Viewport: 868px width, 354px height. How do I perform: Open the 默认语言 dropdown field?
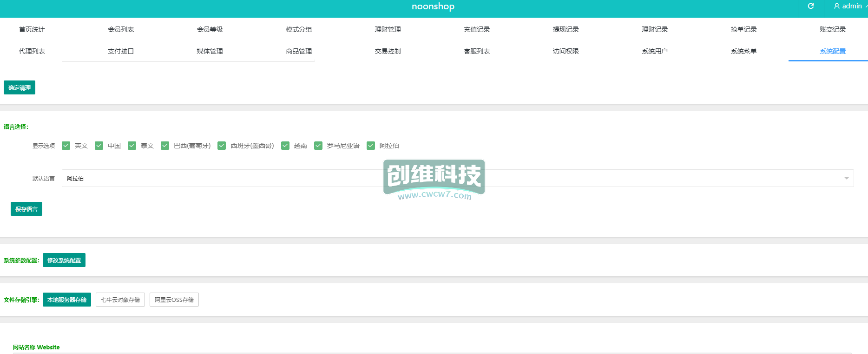(458, 178)
